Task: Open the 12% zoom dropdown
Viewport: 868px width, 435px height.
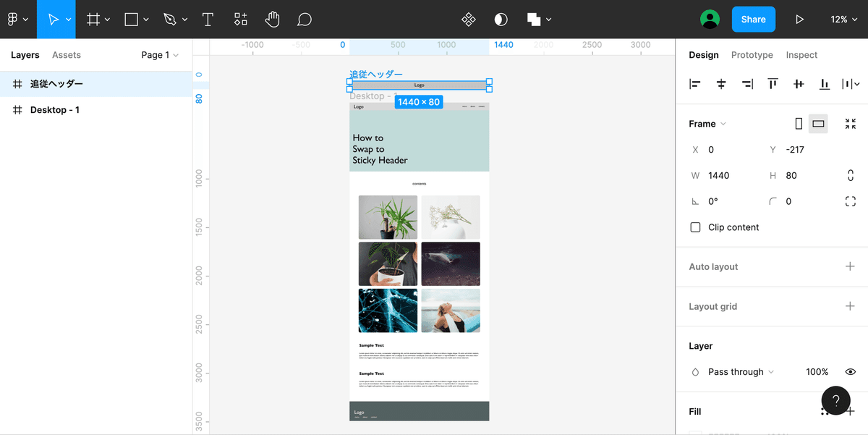Action: pyautogui.click(x=843, y=20)
